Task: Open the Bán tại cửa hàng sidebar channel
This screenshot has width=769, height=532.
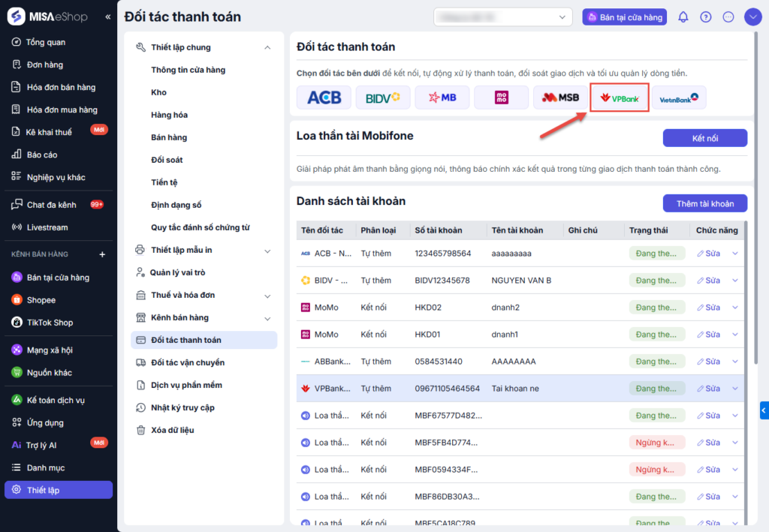Action: [58, 278]
